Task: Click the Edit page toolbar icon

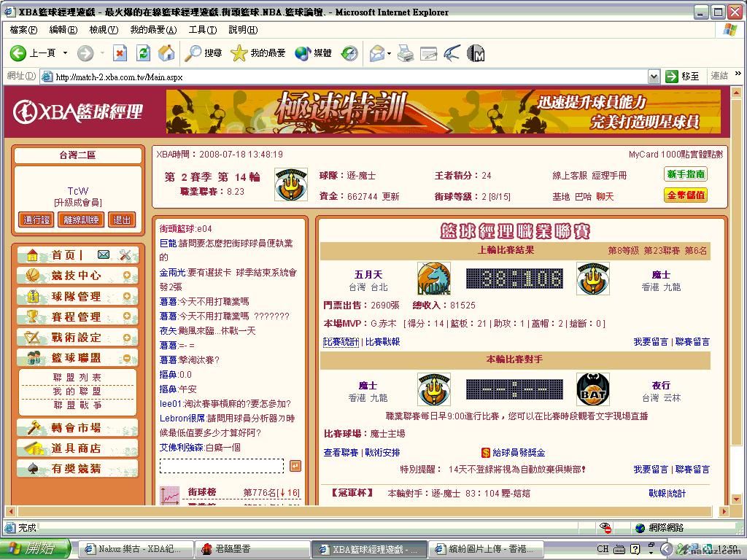Action: (428, 53)
